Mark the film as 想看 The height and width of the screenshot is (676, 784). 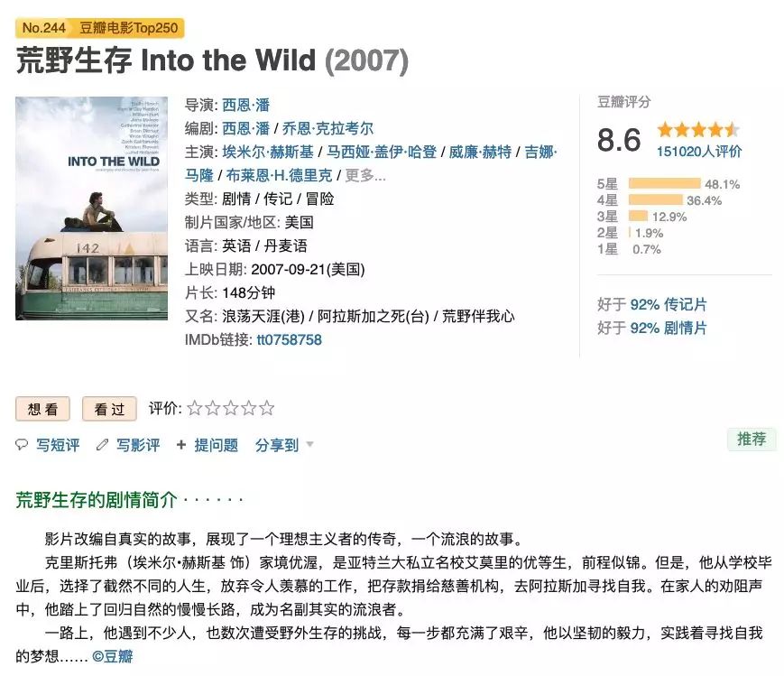click(x=42, y=409)
